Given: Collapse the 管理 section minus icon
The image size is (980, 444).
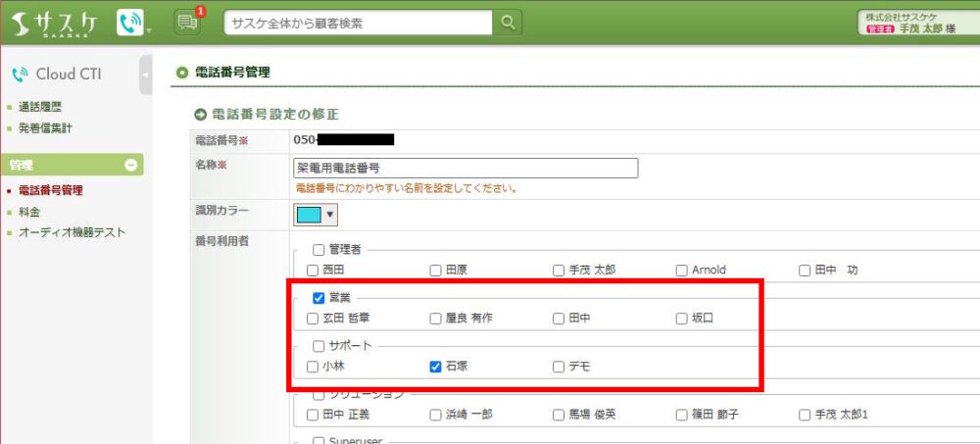Looking at the screenshot, I should tap(130, 166).
